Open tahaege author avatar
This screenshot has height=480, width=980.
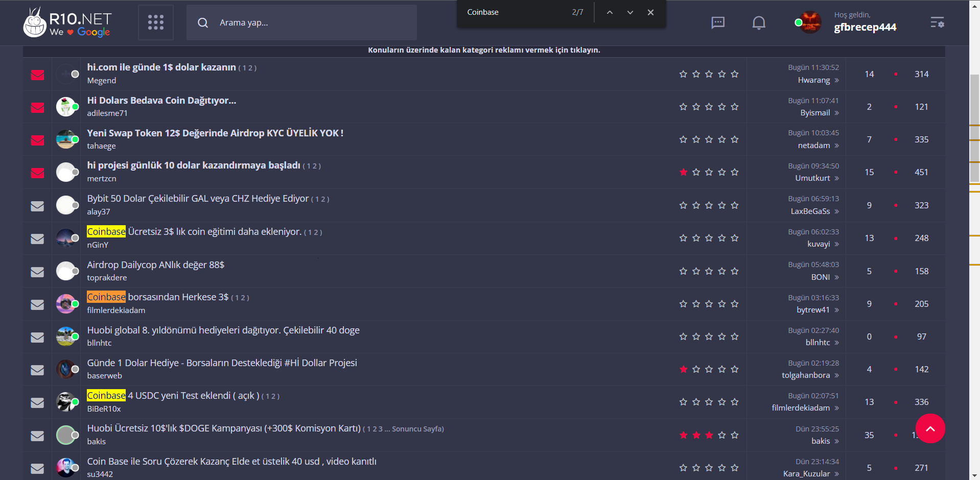(x=66, y=139)
